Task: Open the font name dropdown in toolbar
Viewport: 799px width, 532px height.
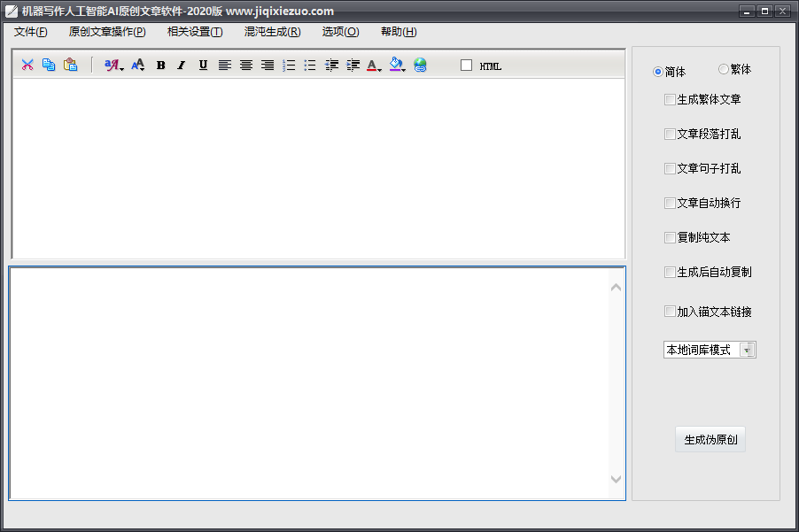Action: [x=113, y=65]
